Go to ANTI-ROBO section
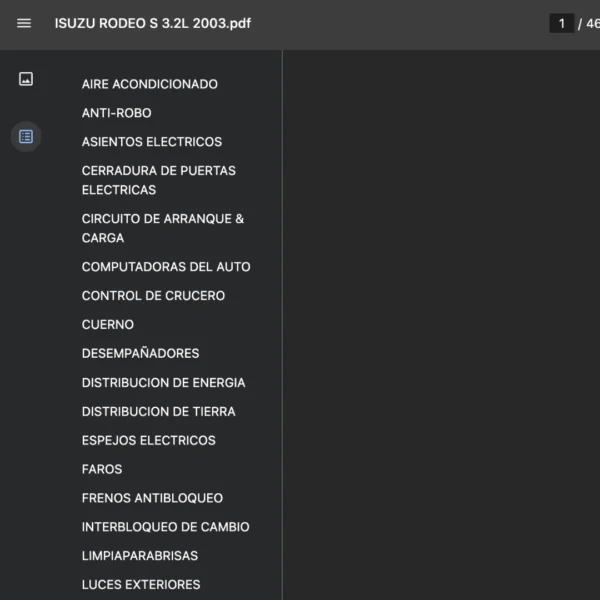The height and width of the screenshot is (600, 600). [116, 113]
